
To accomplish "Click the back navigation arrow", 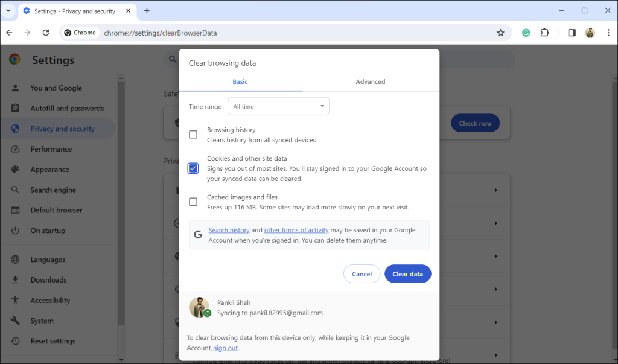I will point(9,33).
